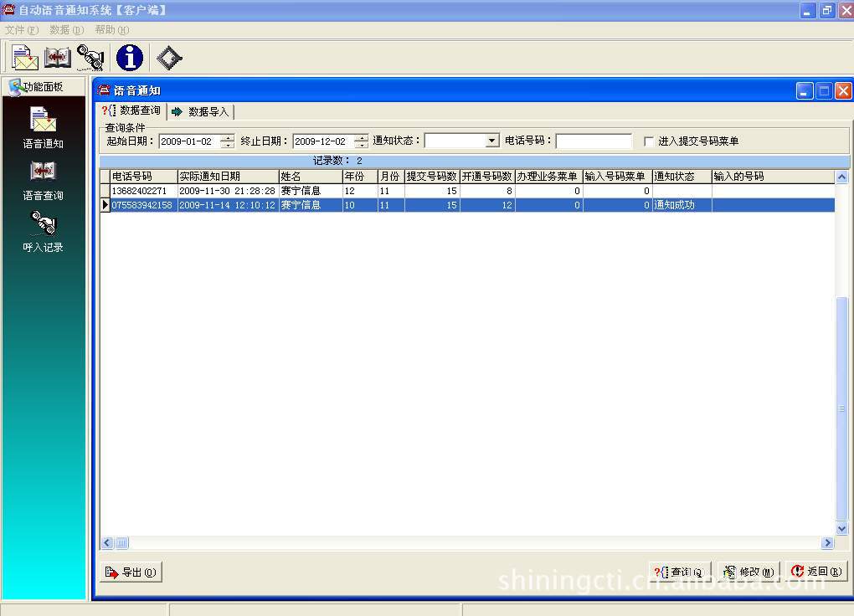Image resolution: width=854 pixels, height=616 pixels.
Task: Switch to the 数据导入 tab
Action: [x=200, y=111]
